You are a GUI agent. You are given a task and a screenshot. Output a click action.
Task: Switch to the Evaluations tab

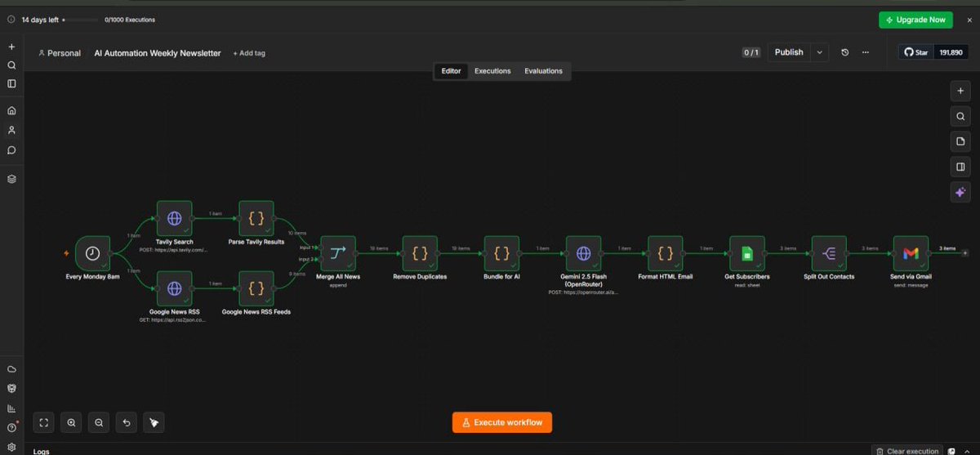point(543,71)
